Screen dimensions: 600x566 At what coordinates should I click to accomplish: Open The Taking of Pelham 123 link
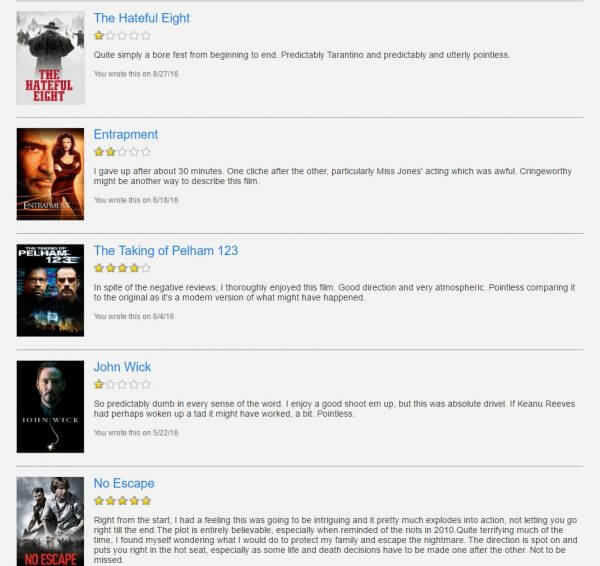(166, 251)
